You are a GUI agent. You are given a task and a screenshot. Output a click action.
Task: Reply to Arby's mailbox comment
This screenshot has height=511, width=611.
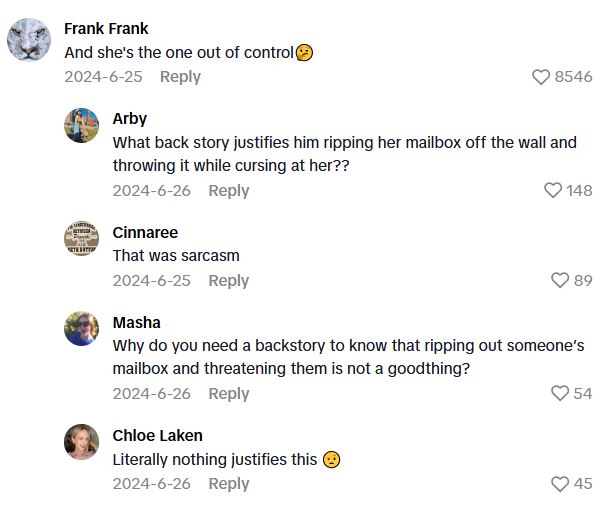pos(228,190)
